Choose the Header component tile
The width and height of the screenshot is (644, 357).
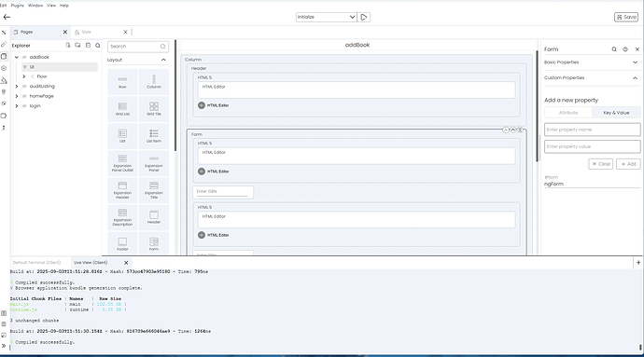click(x=154, y=217)
